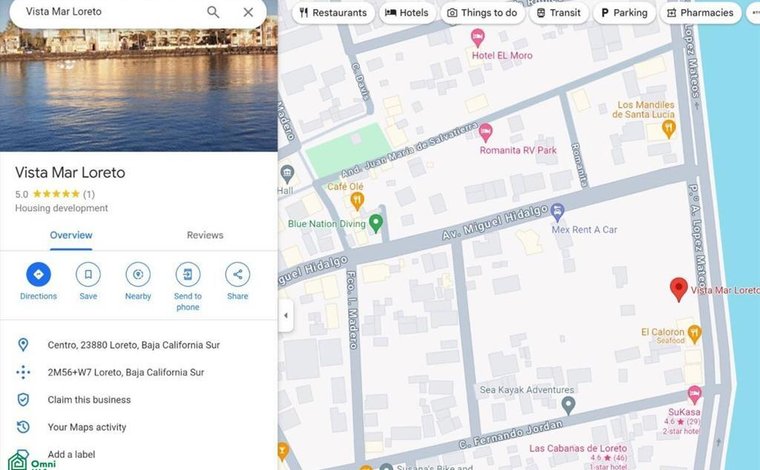Copy plus code 2M56+W7 Loreto text
This screenshot has width=760, height=470.
click(x=126, y=372)
